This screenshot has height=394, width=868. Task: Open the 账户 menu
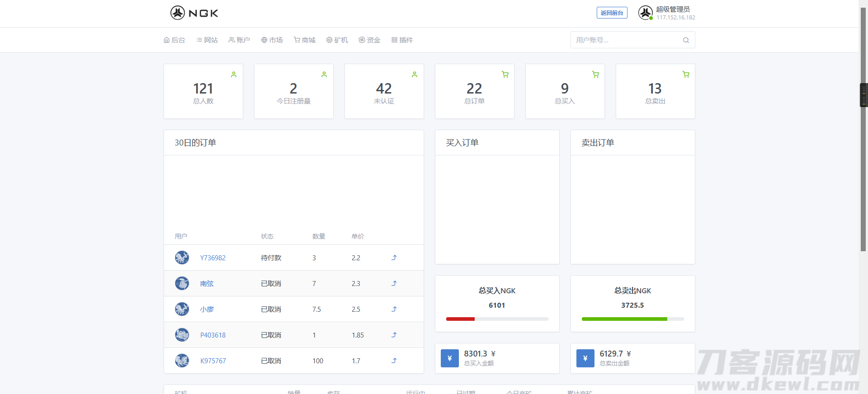tap(239, 40)
